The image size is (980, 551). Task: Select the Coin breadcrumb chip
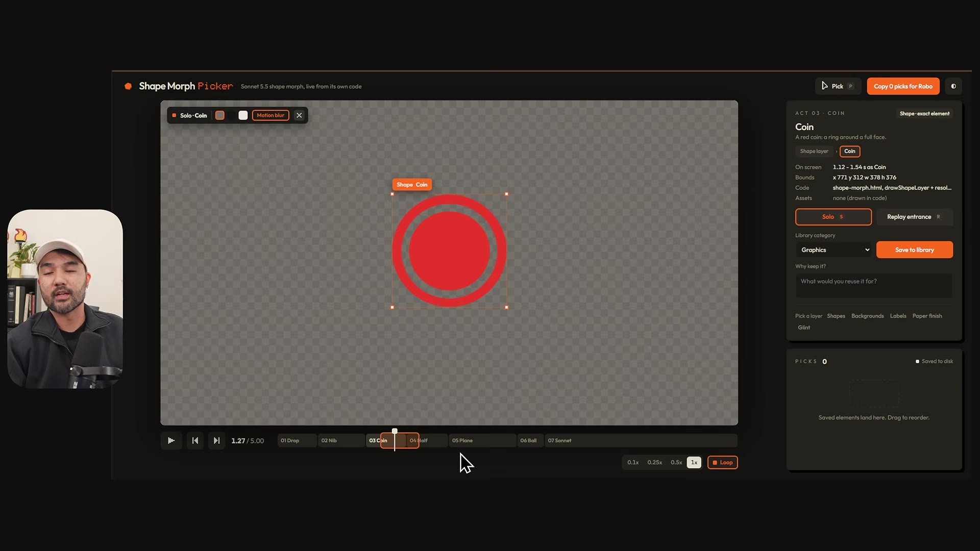pos(850,151)
